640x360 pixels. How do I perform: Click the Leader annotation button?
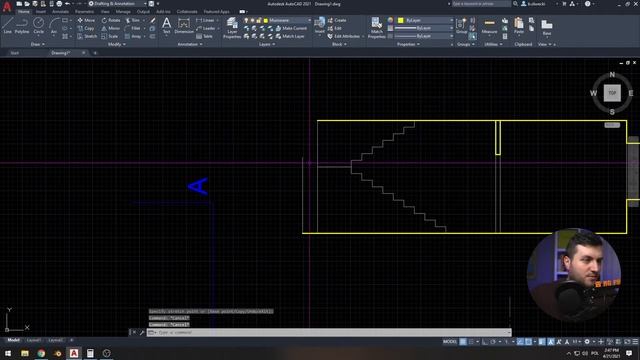pos(206,28)
